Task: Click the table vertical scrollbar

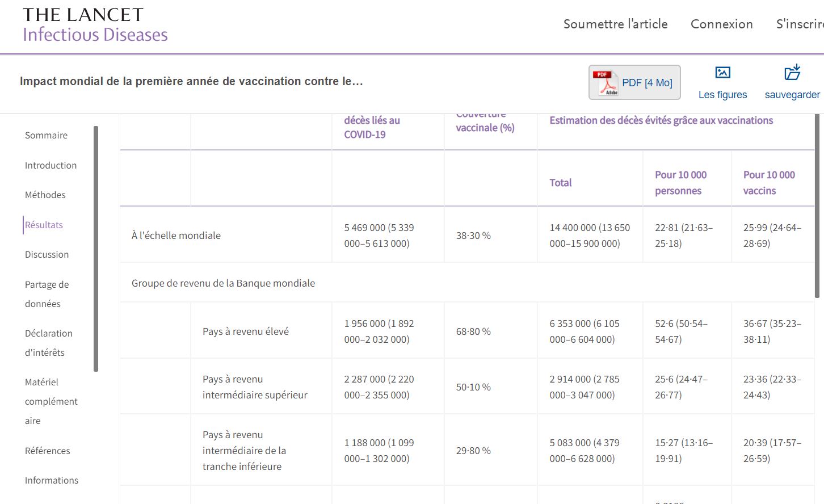Action: click(x=817, y=205)
